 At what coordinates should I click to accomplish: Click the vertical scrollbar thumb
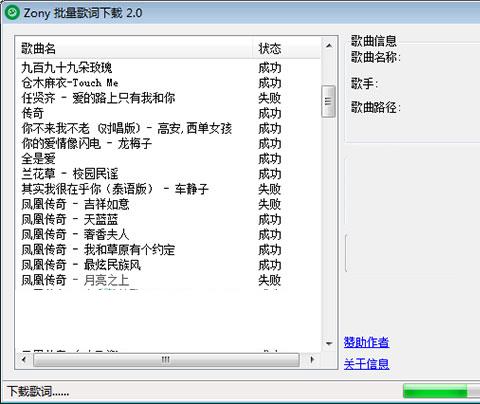point(328,101)
